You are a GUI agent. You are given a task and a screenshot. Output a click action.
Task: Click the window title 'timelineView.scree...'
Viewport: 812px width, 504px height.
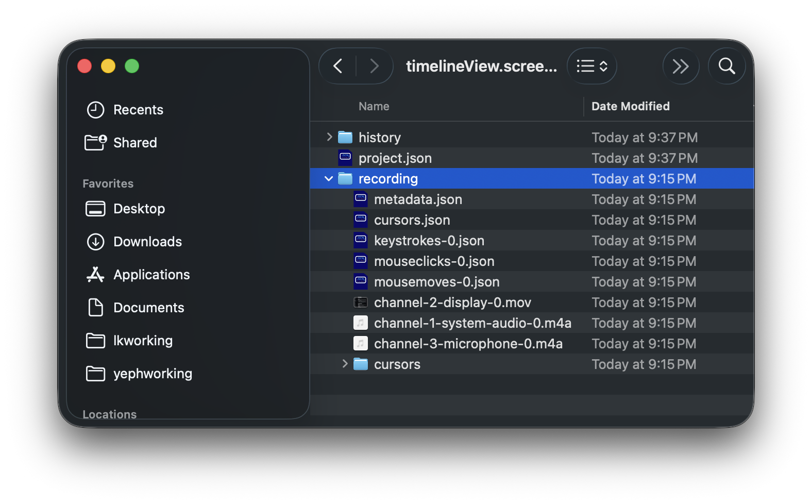coord(481,66)
